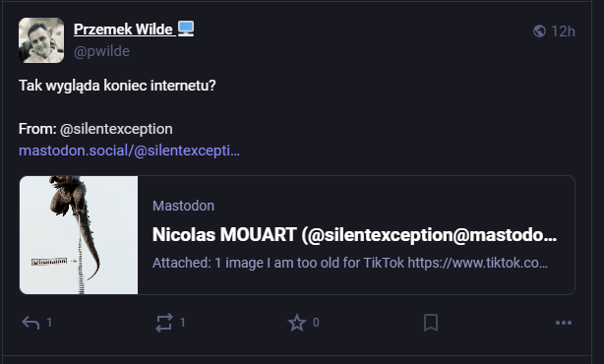
Task: Reply to Przemek Wilde's post
Action: click(30, 323)
